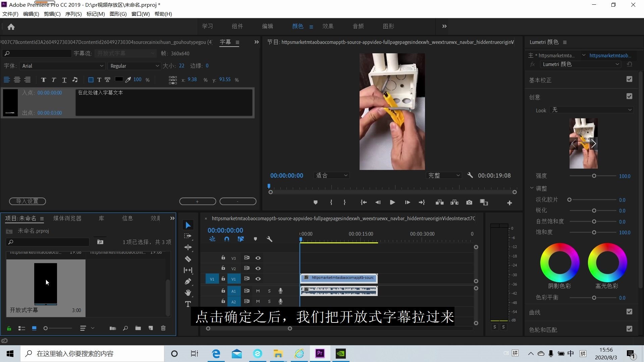The image size is (644, 362).
Task: Solo audio track A2
Action: pos(269,301)
